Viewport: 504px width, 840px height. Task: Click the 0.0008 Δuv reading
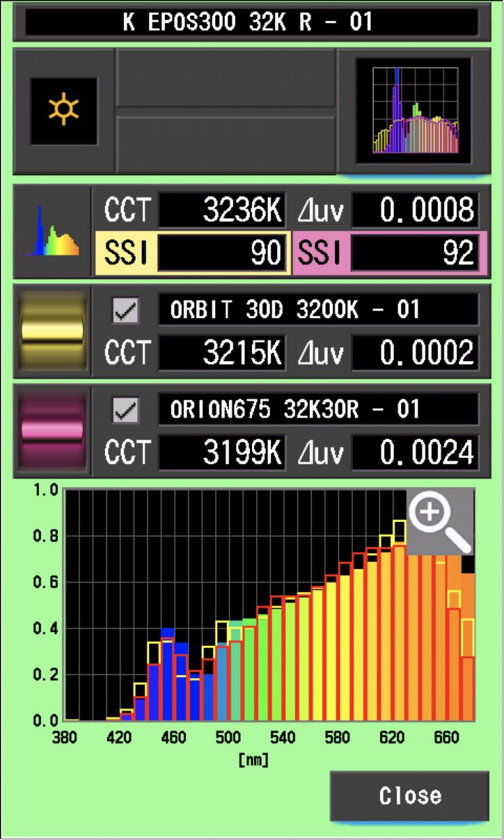(414, 211)
